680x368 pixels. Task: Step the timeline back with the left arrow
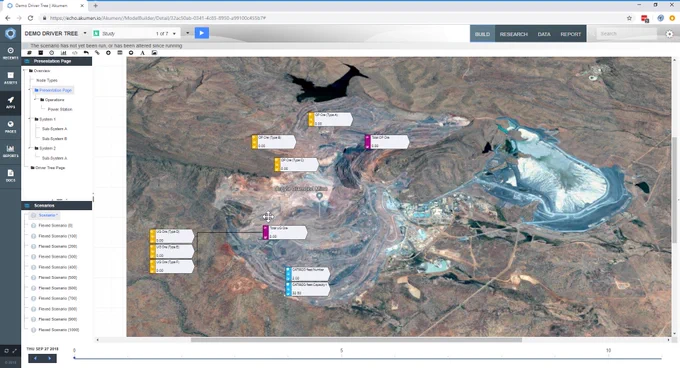[x=35, y=358]
